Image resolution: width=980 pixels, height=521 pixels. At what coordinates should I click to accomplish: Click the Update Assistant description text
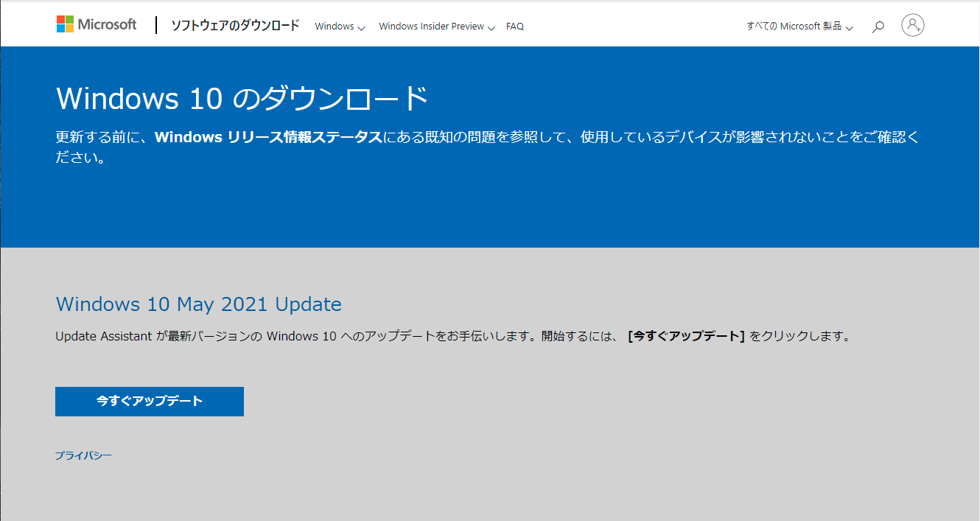click(453, 337)
